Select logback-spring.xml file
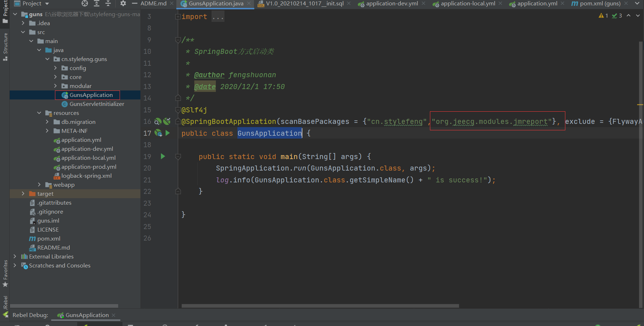 click(86, 176)
